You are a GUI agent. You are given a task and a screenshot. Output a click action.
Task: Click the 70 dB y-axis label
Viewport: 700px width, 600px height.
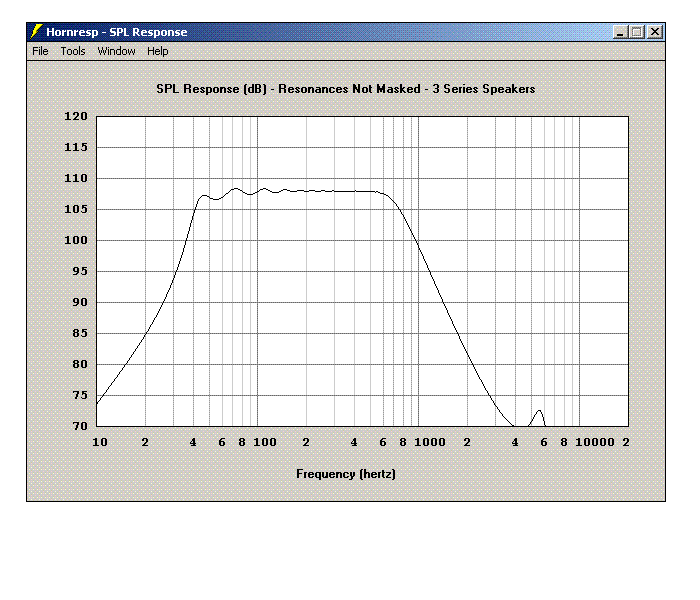coord(80,426)
